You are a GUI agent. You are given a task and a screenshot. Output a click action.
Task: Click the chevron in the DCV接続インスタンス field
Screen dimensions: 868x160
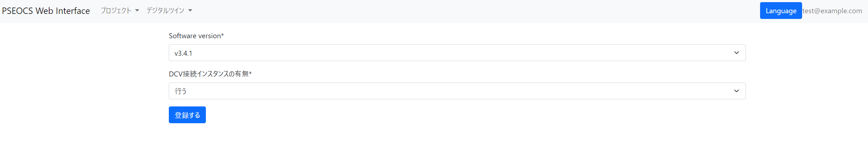[736, 91]
